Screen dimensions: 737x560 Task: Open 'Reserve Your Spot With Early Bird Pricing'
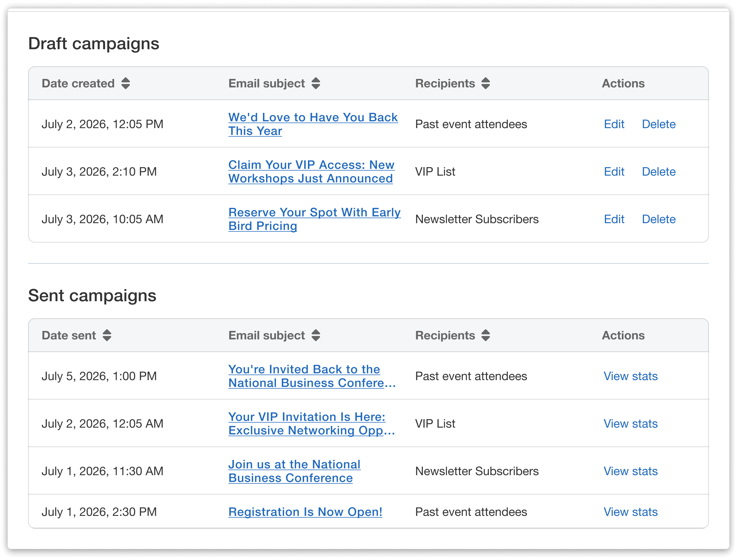pyautogui.click(x=314, y=219)
